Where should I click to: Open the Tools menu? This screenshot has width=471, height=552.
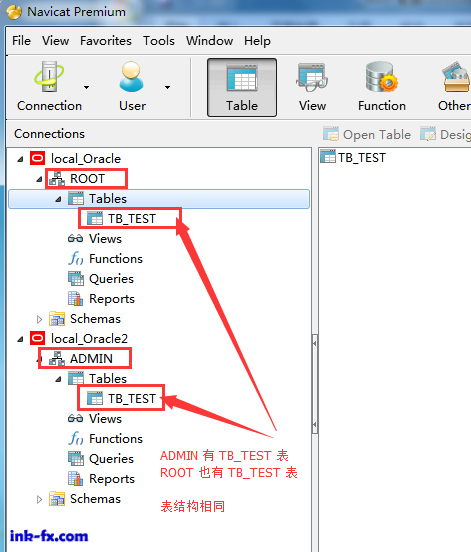(x=159, y=41)
